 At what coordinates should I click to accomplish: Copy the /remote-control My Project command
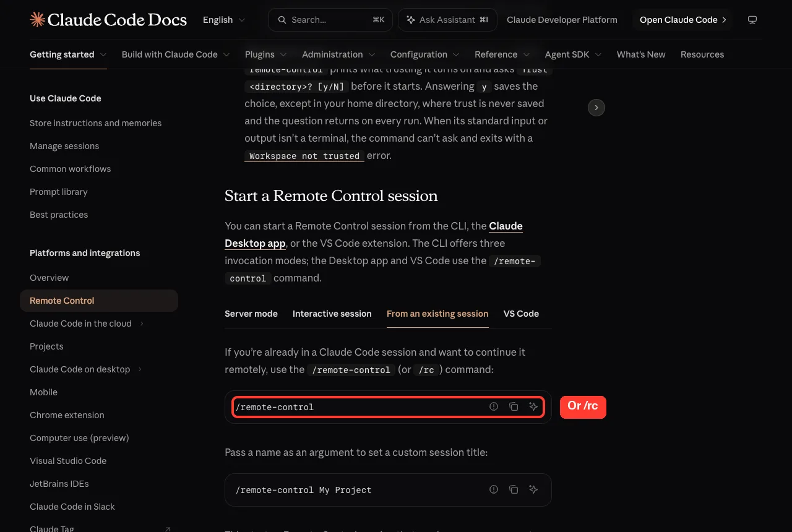coord(514,489)
